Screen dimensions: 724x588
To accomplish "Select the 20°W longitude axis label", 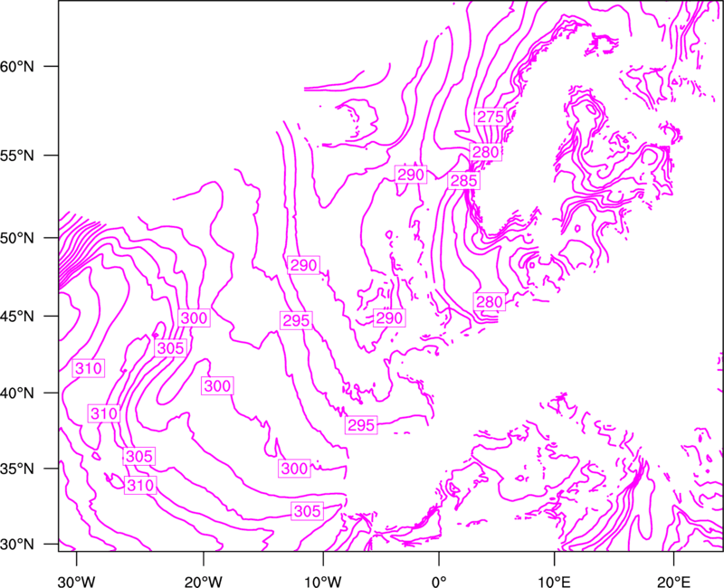I will [x=204, y=581].
